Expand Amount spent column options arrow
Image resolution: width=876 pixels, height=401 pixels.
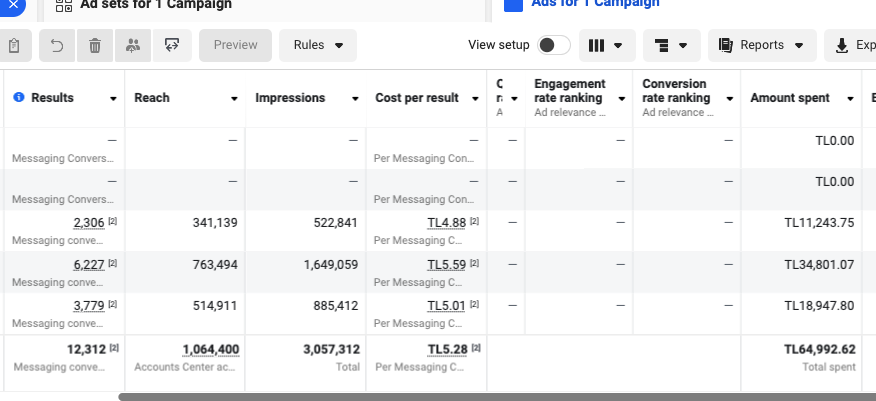850,99
